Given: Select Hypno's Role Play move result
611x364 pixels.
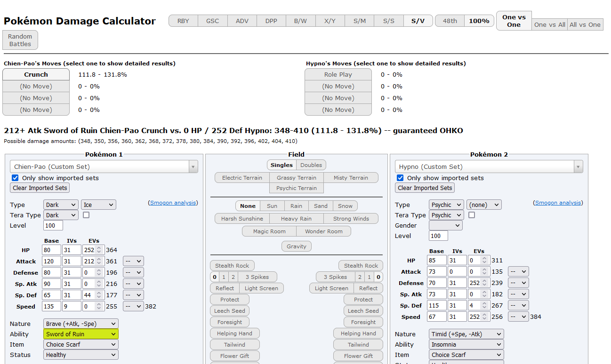Looking at the screenshot, I should click(338, 74).
